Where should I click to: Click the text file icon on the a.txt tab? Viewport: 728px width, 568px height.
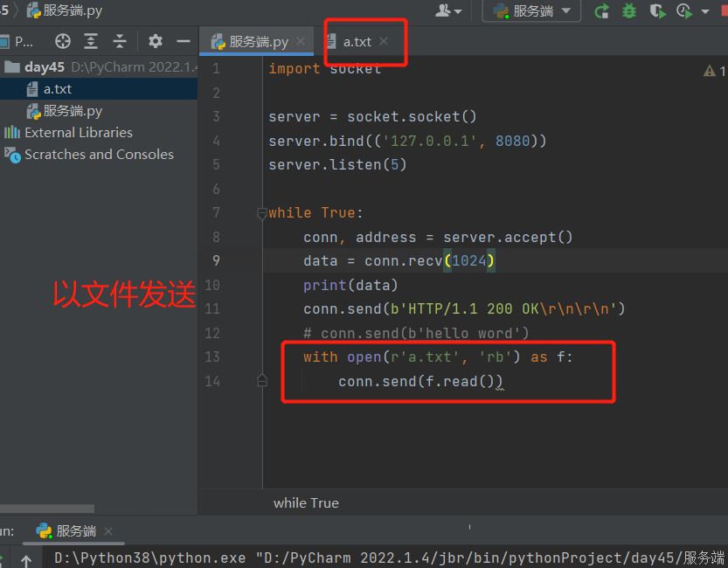(331, 42)
